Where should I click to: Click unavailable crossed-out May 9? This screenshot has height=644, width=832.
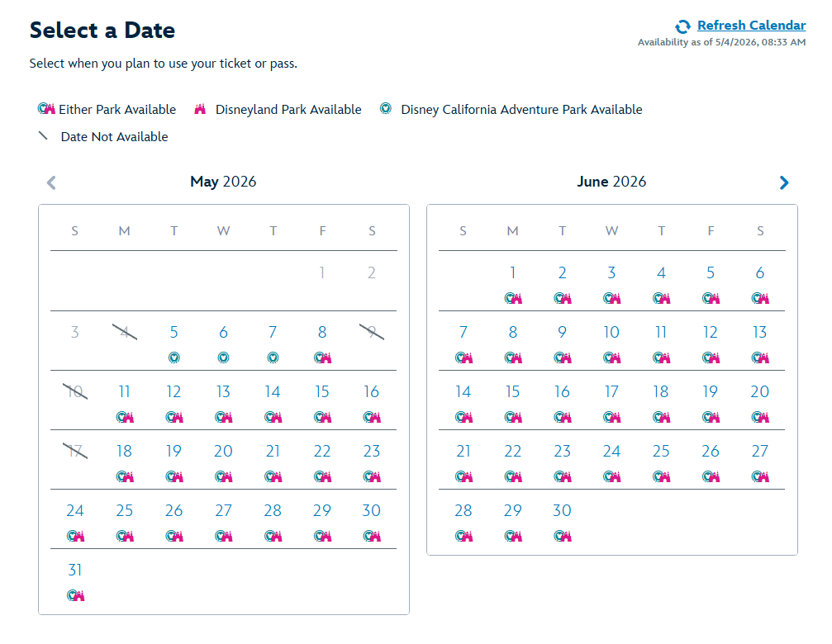372,333
